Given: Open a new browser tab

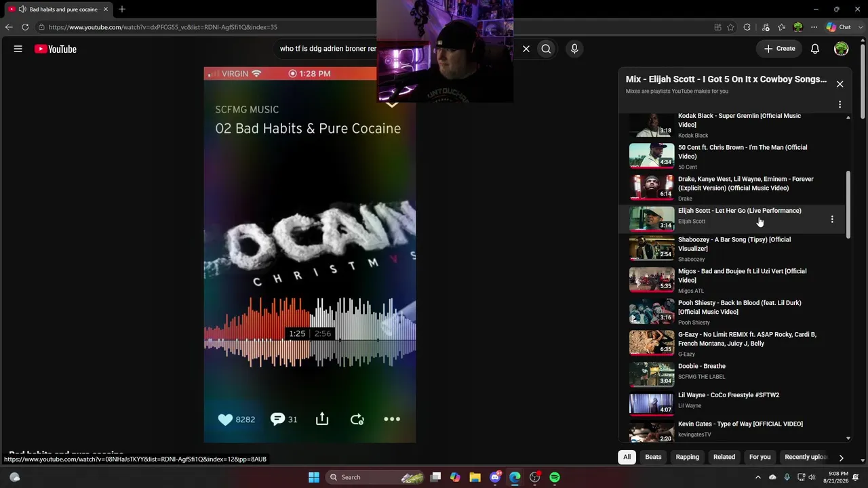Looking at the screenshot, I should click(122, 9).
